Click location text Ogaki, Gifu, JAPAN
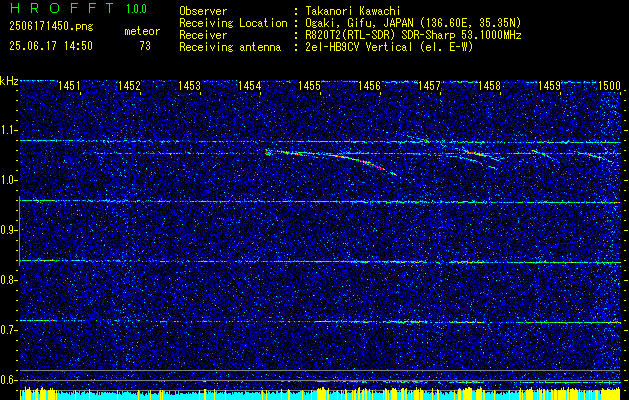The image size is (629, 400). point(358,23)
